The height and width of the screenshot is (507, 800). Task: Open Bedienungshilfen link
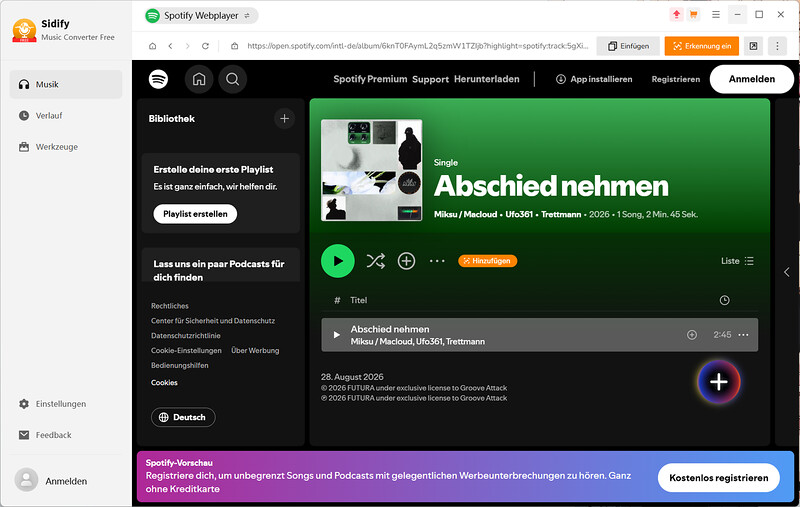tap(180, 365)
